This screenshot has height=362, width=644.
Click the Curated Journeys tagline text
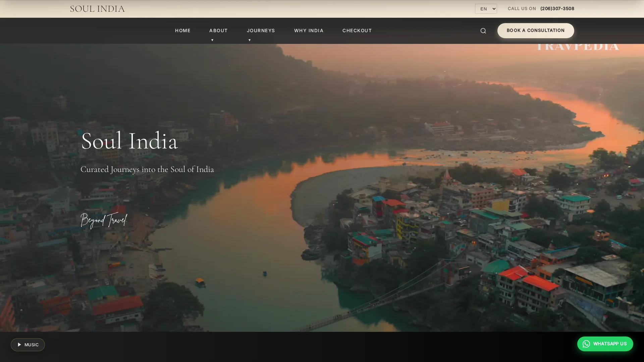(147, 169)
